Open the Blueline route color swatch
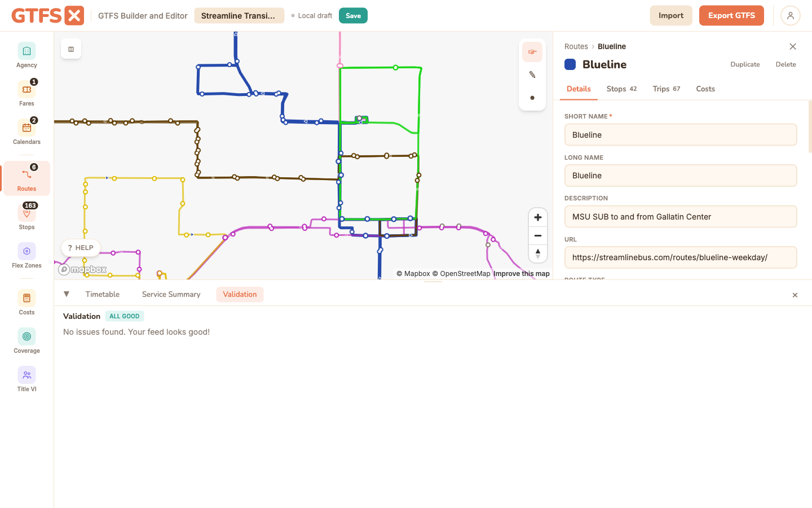The width and height of the screenshot is (812, 508). tap(570, 64)
